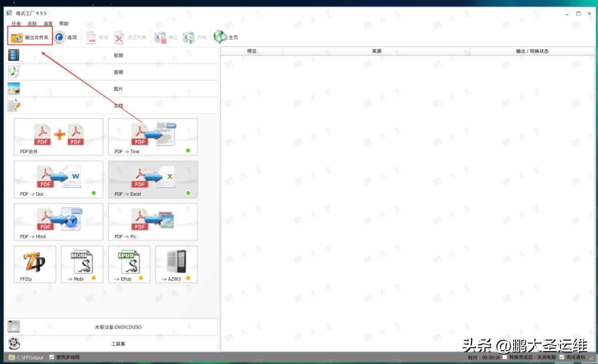Pick the -> Mobi ebook converter
Screen dimensions: 598x364
tap(82, 264)
